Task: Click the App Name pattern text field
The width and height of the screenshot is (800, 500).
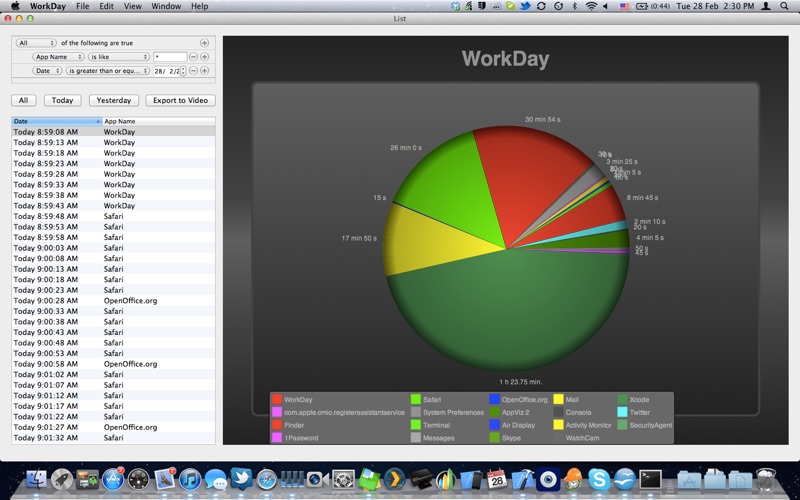Action: point(170,57)
